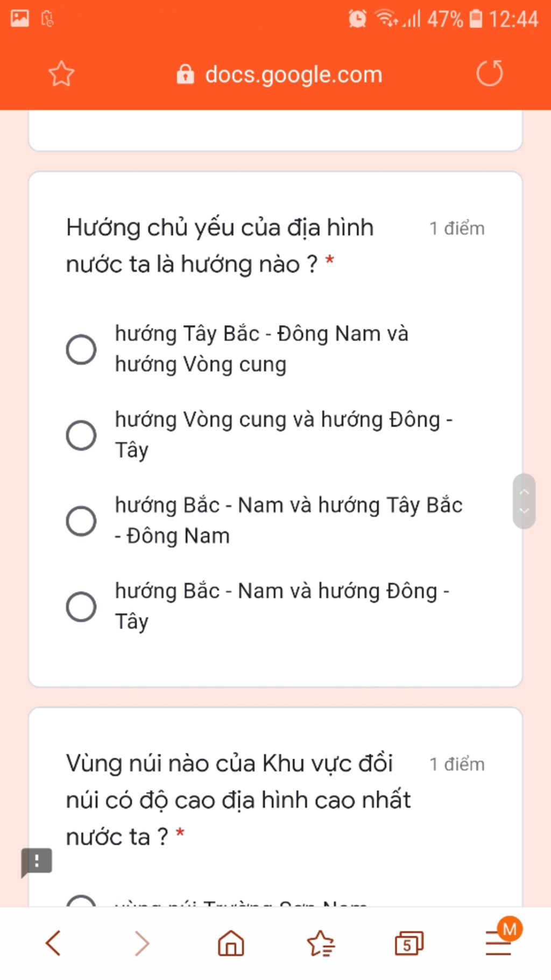Open the alarm clock status icon
551x980 pixels.
tap(357, 19)
